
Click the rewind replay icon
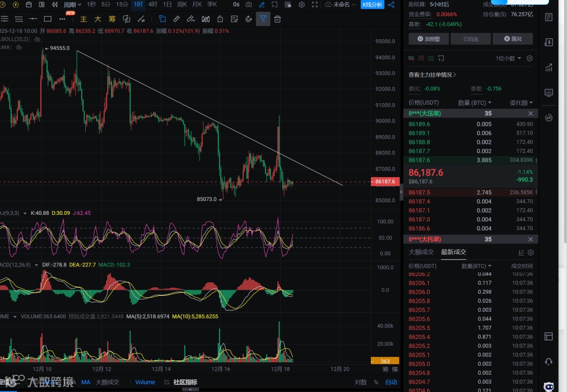pyautogui.click(x=55, y=4)
